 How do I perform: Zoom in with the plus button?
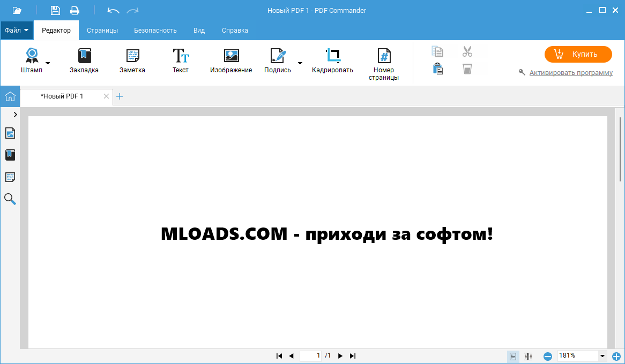click(616, 357)
